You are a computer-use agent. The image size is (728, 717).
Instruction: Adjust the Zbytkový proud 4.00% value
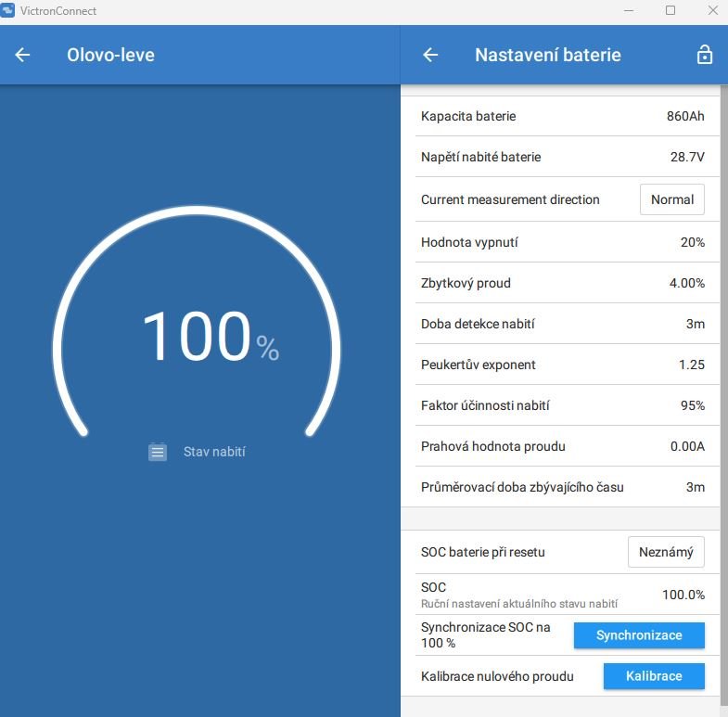pyautogui.click(x=562, y=283)
